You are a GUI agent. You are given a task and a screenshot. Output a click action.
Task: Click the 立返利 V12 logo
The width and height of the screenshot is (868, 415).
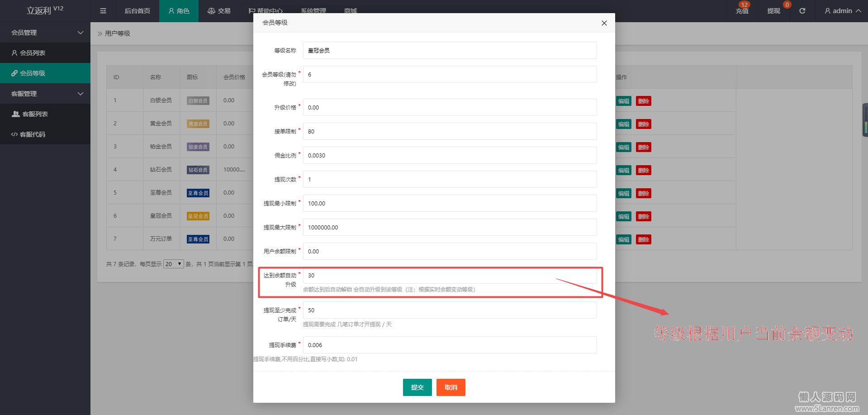(x=45, y=10)
